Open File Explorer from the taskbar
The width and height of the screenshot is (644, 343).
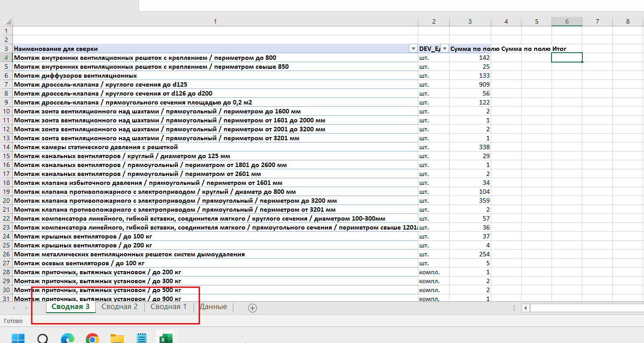117,339
